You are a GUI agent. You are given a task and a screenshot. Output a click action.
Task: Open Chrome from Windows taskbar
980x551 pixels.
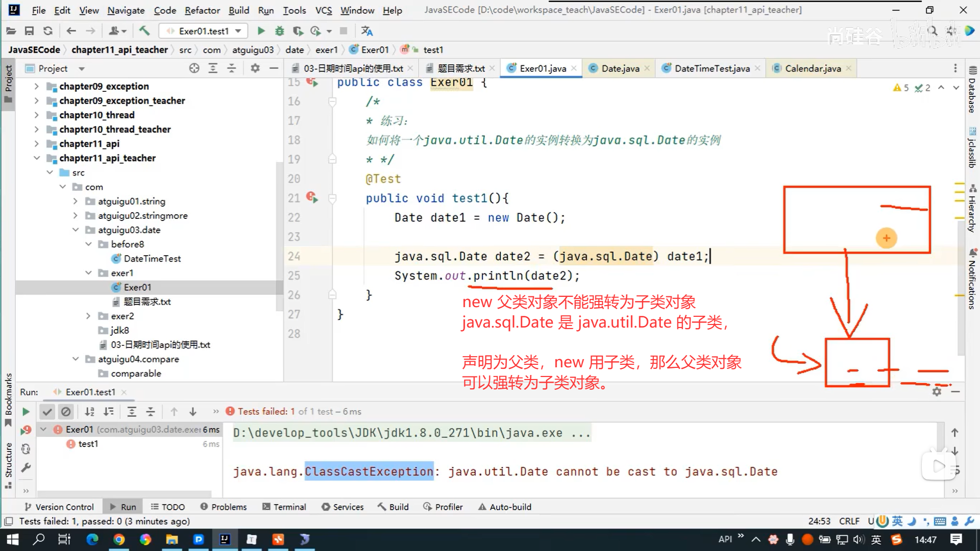coord(119,539)
